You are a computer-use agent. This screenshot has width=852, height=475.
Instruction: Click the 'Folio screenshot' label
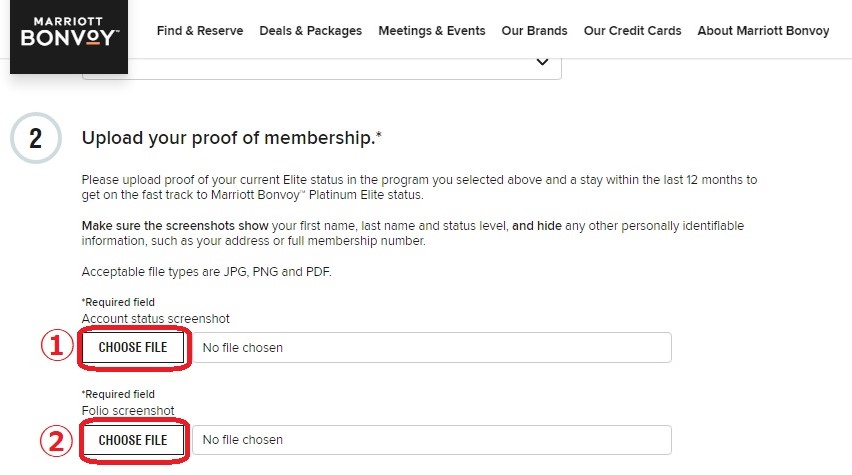[x=128, y=410]
